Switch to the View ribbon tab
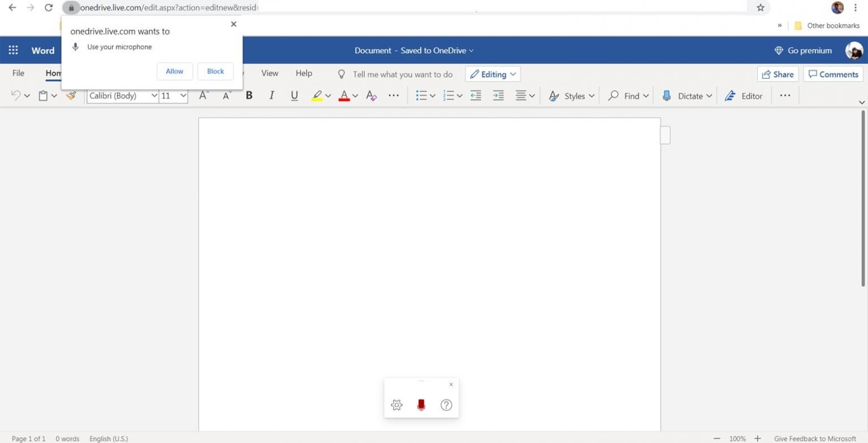 coord(270,73)
